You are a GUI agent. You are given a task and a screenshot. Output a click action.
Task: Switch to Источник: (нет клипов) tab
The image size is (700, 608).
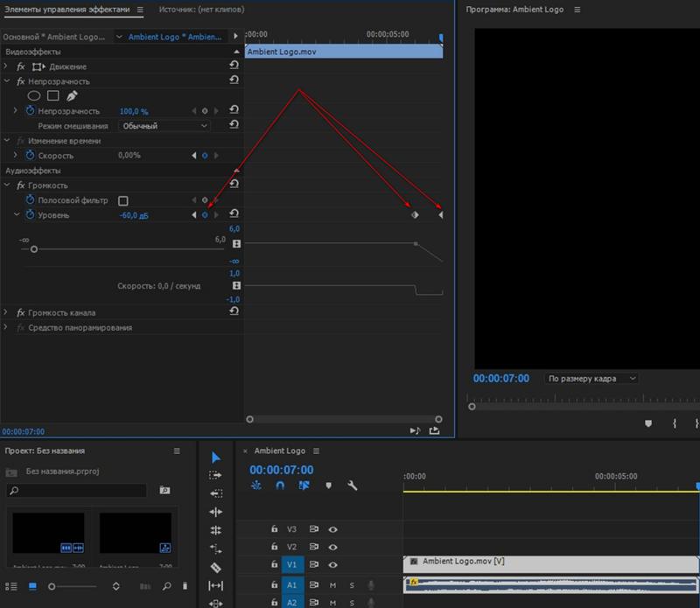coord(201,10)
